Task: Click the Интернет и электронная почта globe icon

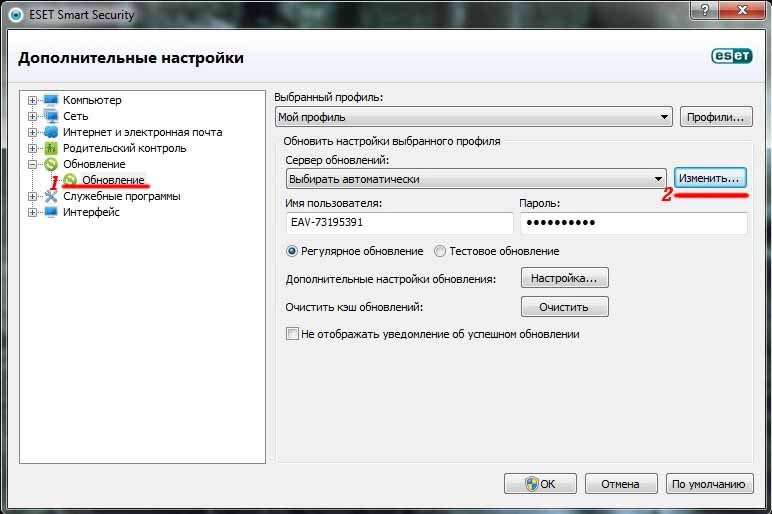Action: [x=51, y=132]
